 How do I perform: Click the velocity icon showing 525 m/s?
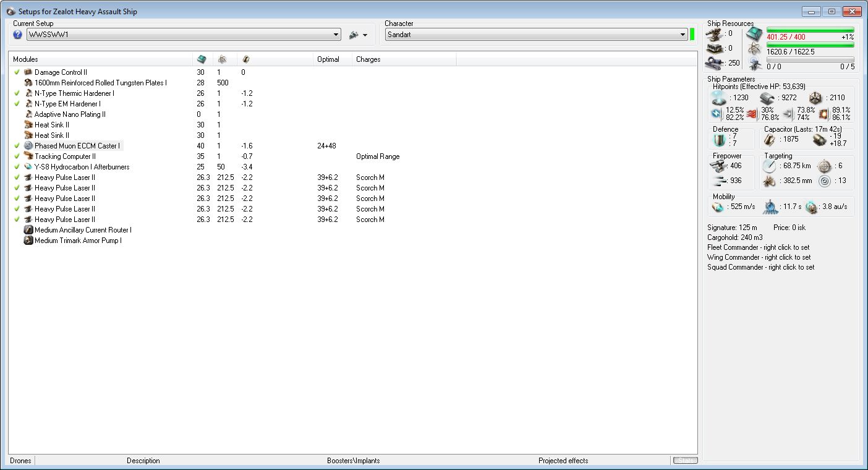coord(717,207)
